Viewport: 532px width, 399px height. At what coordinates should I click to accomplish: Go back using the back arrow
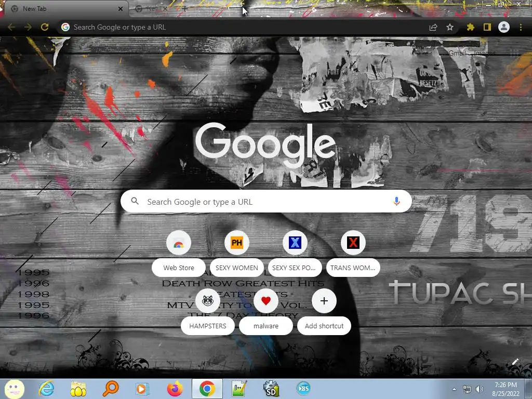pyautogui.click(x=11, y=27)
